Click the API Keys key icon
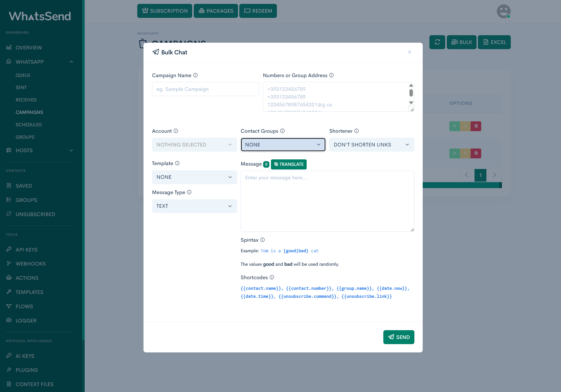Screen dimensions: 561x392 [9, 249]
